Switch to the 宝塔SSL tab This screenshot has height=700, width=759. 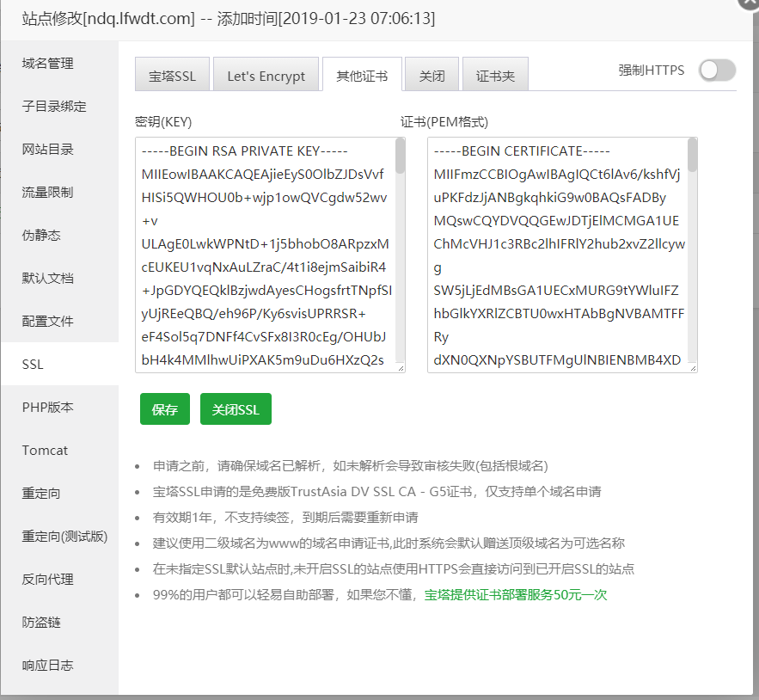coord(173,76)
